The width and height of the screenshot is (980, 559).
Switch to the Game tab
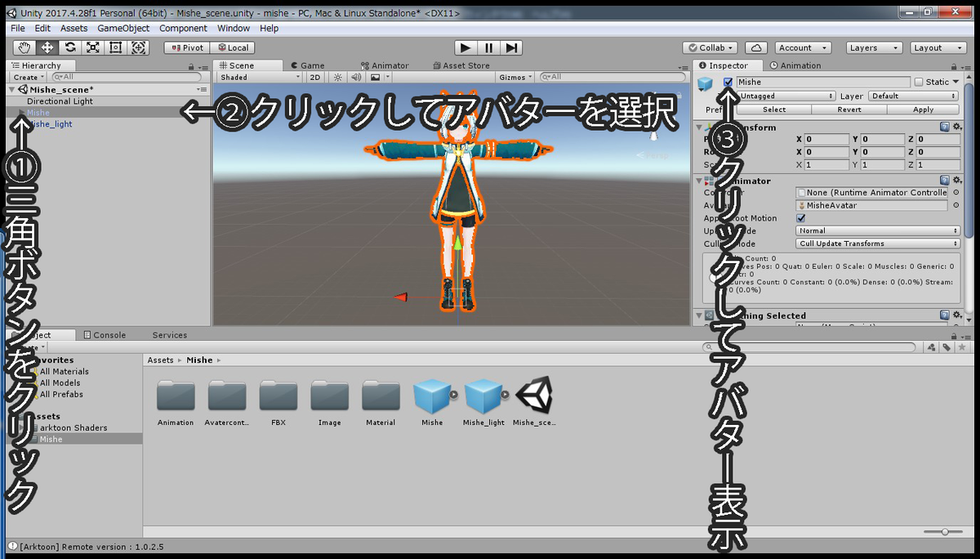306,65
